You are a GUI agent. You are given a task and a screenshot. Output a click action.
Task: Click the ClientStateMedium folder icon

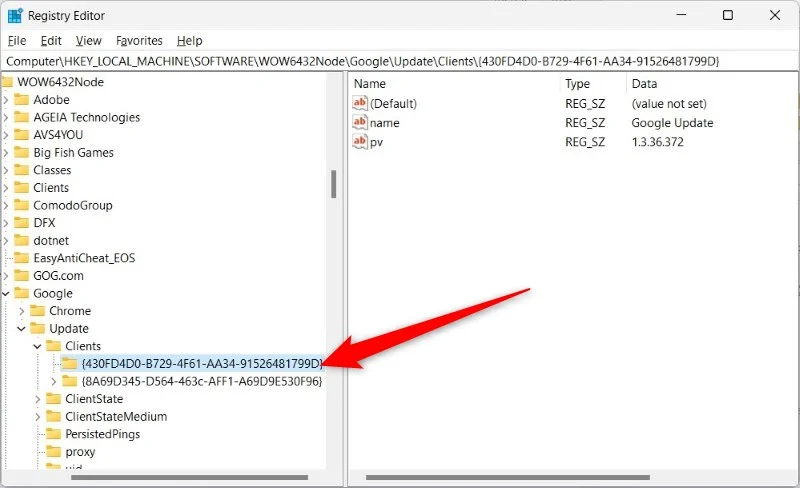click(55, 416)
